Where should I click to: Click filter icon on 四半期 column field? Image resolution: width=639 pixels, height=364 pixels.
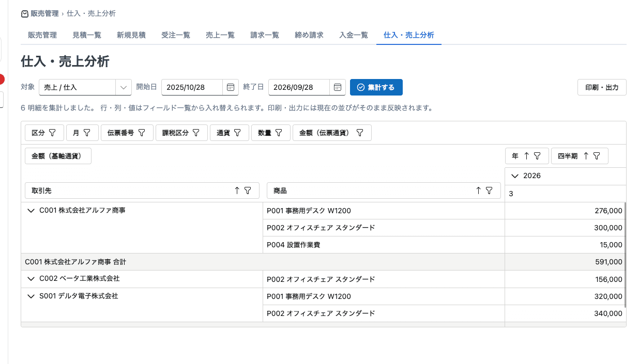click(x=597, y=156)
